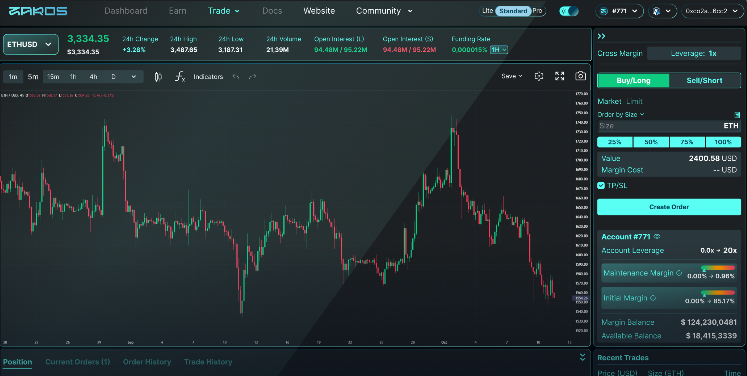Expand the Community menu
The height and width of the screenshot is (376, 747).
click(x=384, y=11)
